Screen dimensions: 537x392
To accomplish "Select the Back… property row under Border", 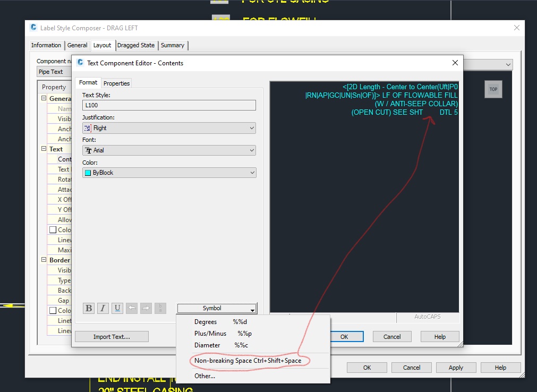I will pos(59,291).
